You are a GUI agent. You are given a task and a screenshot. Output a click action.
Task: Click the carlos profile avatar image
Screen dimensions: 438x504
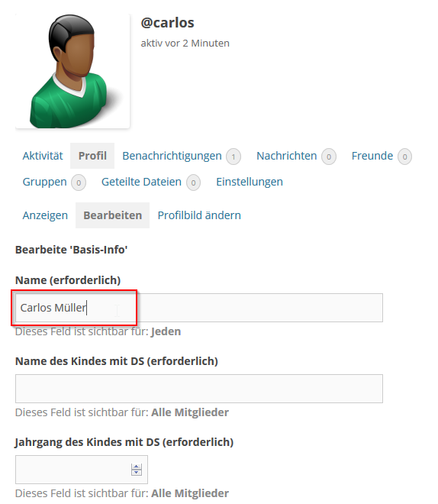(x=72, y=71)
